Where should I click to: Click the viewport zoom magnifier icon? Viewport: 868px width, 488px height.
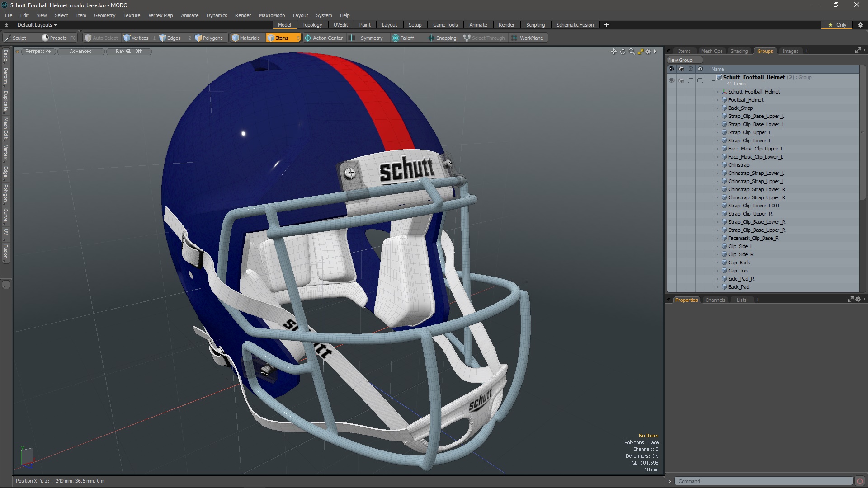pyautogui.click(x=632, y=52)
